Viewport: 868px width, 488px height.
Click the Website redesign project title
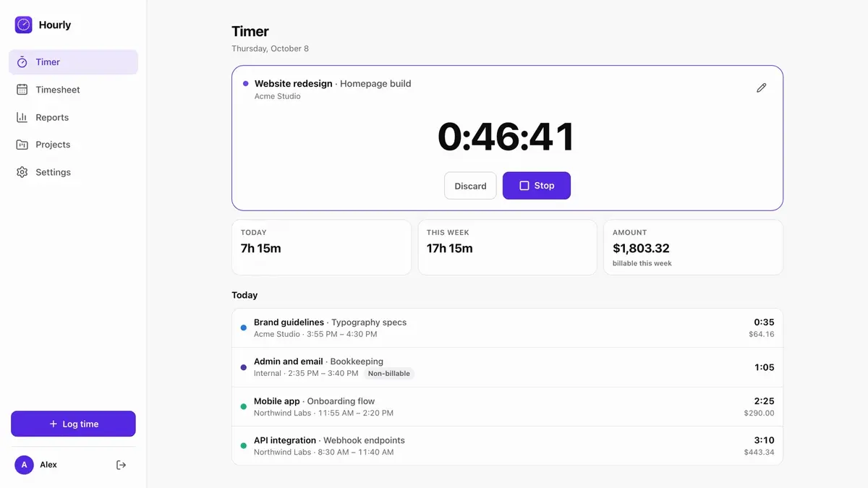[x=294, y=84]
